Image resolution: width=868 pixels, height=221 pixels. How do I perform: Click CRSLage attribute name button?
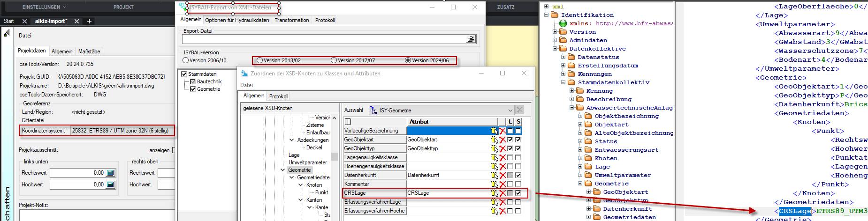pyautogui.click(x=375, y=193)
